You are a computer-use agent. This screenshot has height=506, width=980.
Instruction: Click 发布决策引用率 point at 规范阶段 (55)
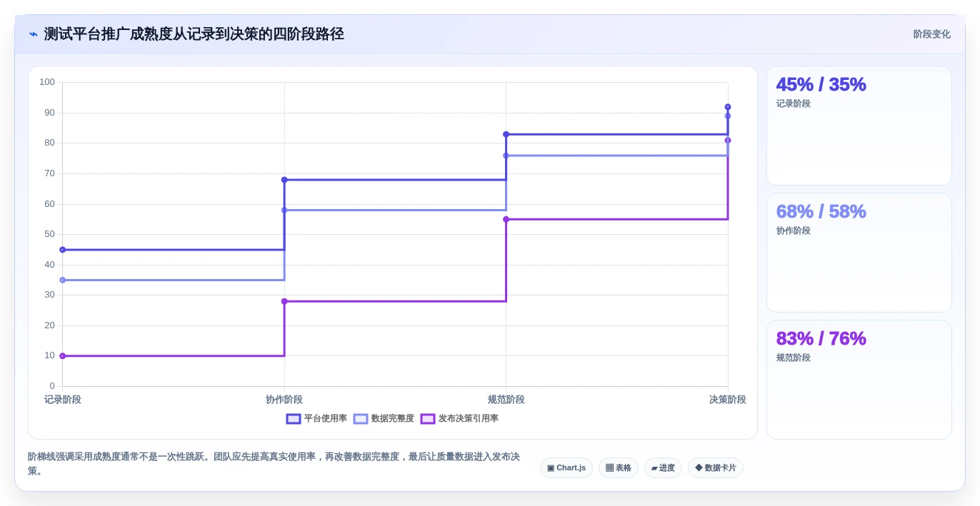(506, 219)
